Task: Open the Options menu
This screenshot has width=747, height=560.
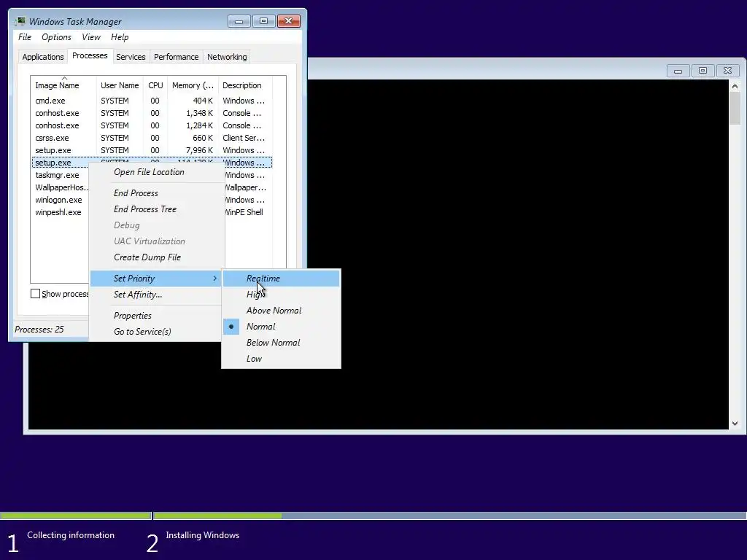Action: (x=56, y=37)
